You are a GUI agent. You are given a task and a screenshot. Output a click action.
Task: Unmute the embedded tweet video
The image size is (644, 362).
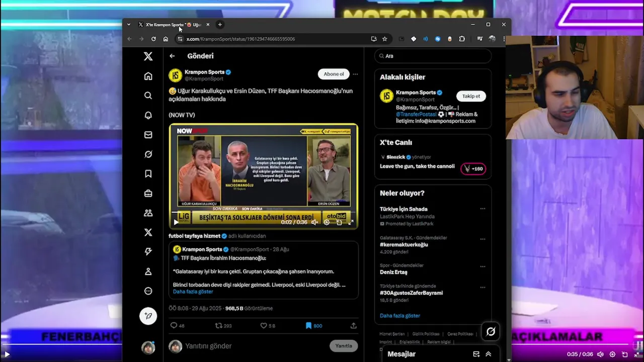click(314, 222)
